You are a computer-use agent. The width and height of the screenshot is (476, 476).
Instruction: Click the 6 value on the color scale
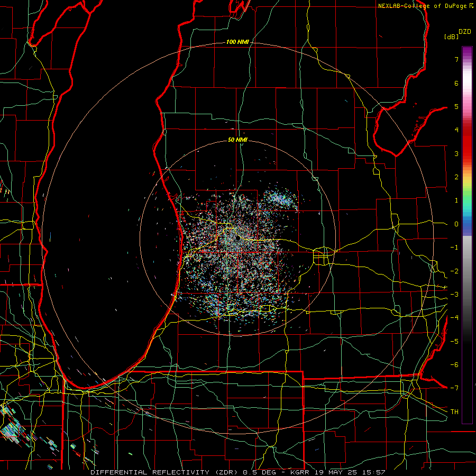[x=456, y=83]
